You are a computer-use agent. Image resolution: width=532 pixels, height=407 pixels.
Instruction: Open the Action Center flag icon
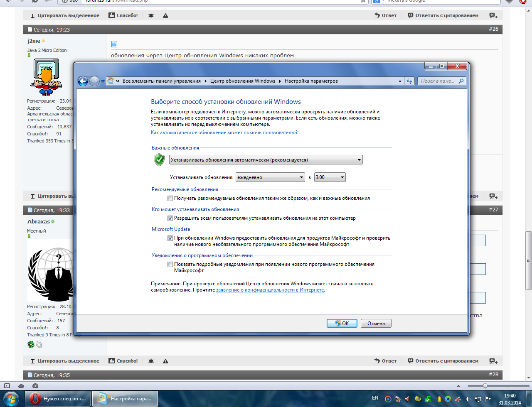pos(488,399)
